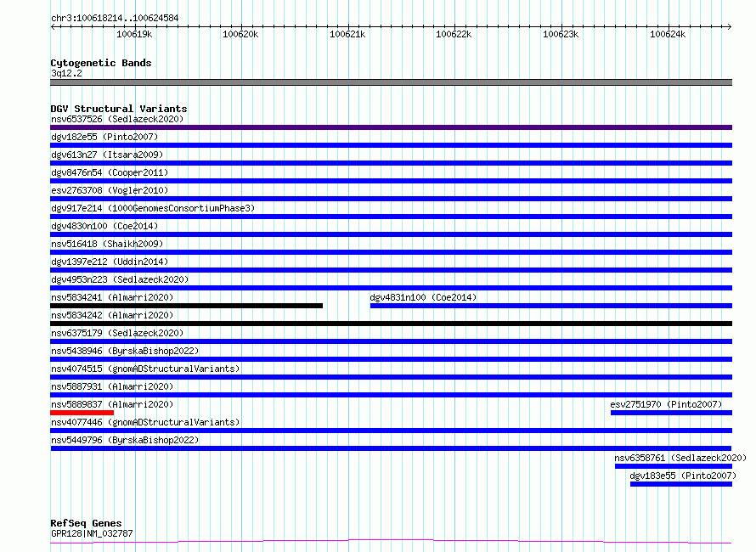Select the red nsv5889837 variant bar
Viewport: 756px width, 552px height.
click(x=82, y=413)
